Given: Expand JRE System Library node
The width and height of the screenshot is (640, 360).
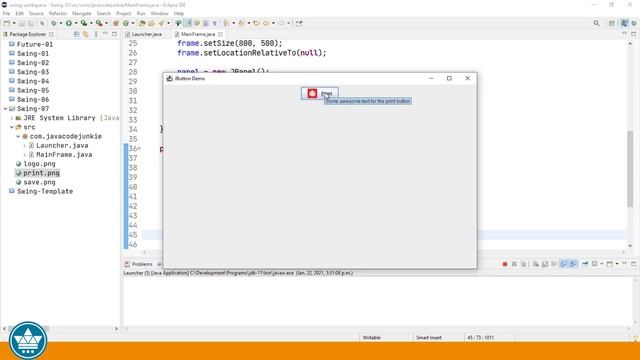Looking at the screenshot, I should [x=12, y=118].
